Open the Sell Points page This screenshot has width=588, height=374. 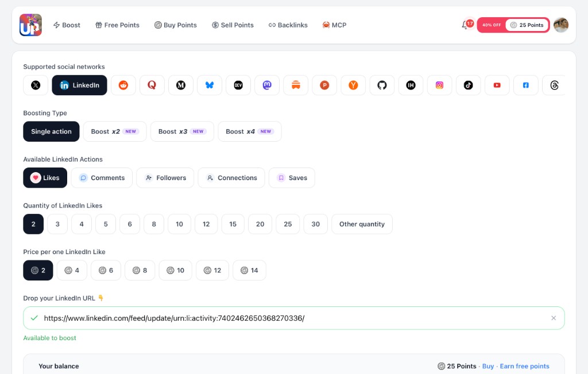(233, 25)
